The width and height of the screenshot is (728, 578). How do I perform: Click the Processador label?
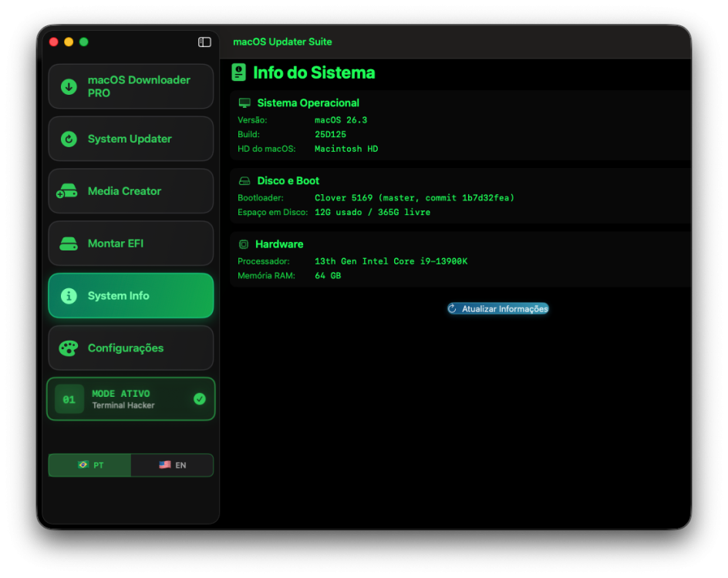(x=263, y=261)
